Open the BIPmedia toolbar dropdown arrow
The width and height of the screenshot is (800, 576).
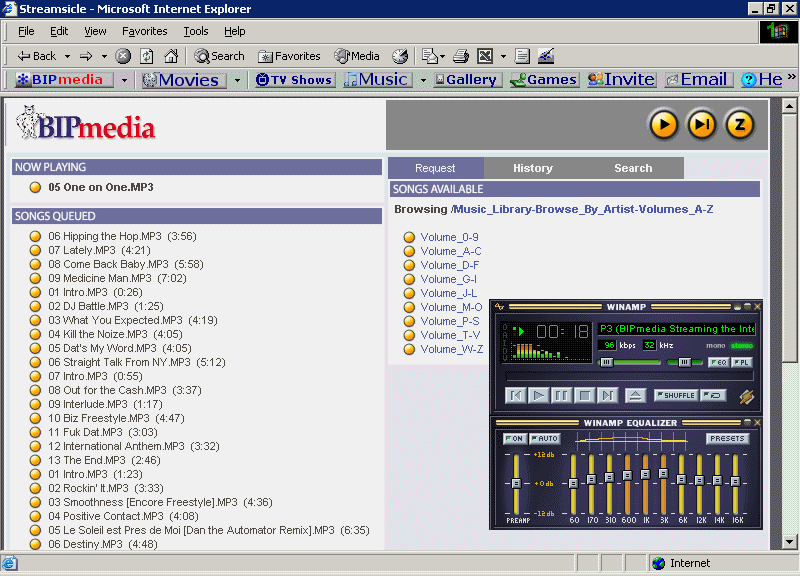click(124, 80)
